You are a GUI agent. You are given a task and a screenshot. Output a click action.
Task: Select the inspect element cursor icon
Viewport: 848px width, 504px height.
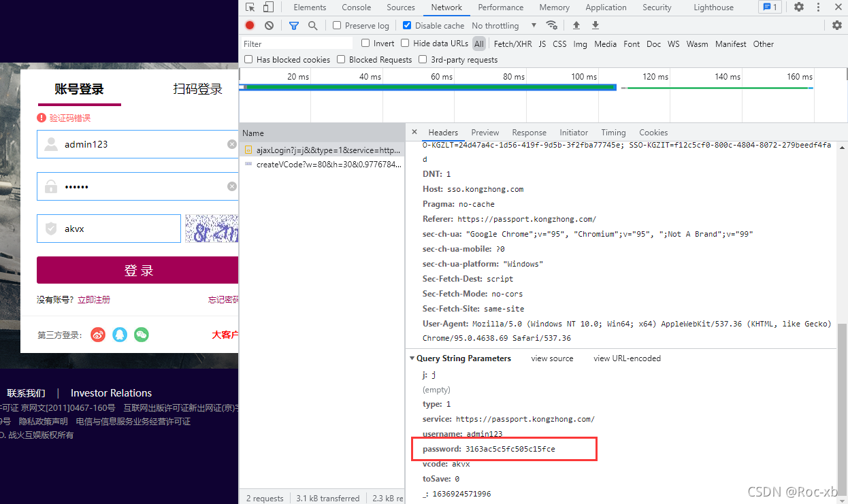(x=250, y=7)
